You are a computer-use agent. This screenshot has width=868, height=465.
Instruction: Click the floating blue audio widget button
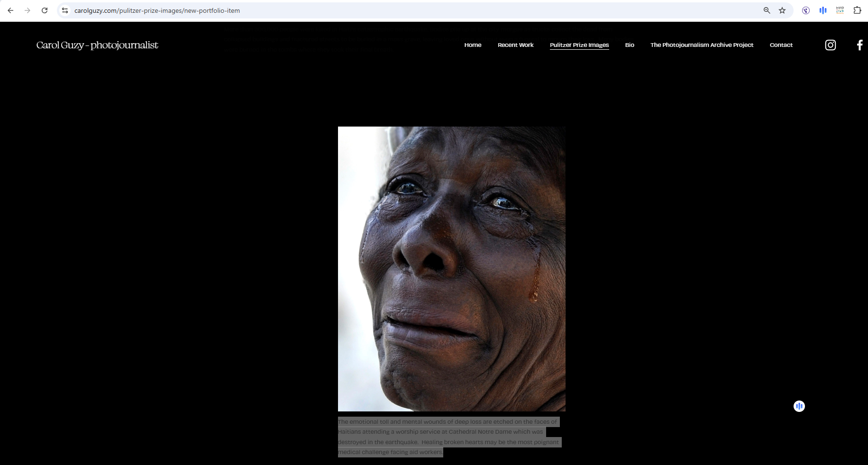point(799,406)
